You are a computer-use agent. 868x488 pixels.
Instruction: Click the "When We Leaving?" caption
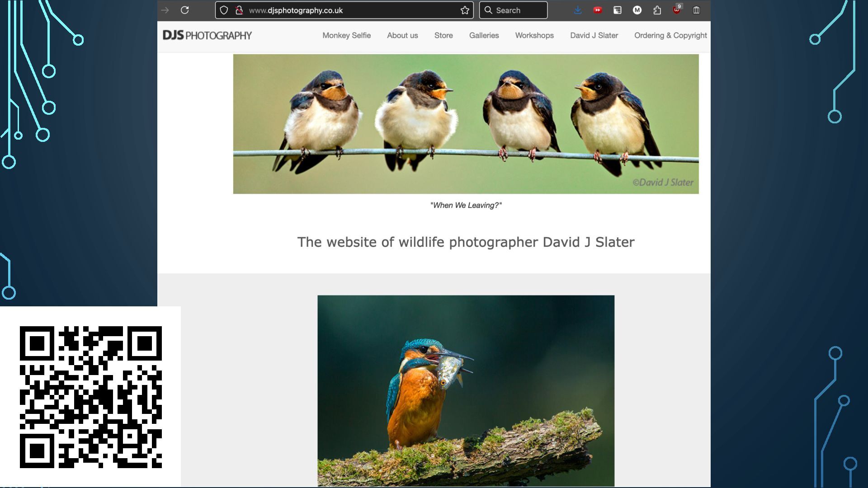coord(466,205)
